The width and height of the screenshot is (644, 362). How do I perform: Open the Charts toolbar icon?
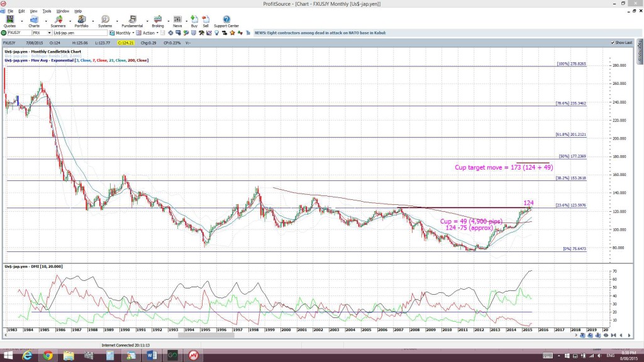pos(34,21)
